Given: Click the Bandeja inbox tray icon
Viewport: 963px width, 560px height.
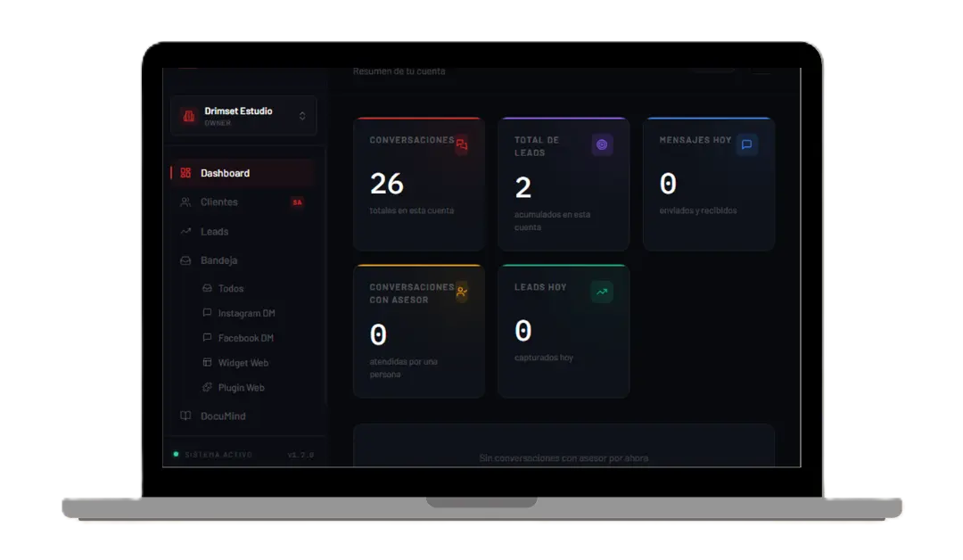Looking at the screenshot, I should (185, 260).
